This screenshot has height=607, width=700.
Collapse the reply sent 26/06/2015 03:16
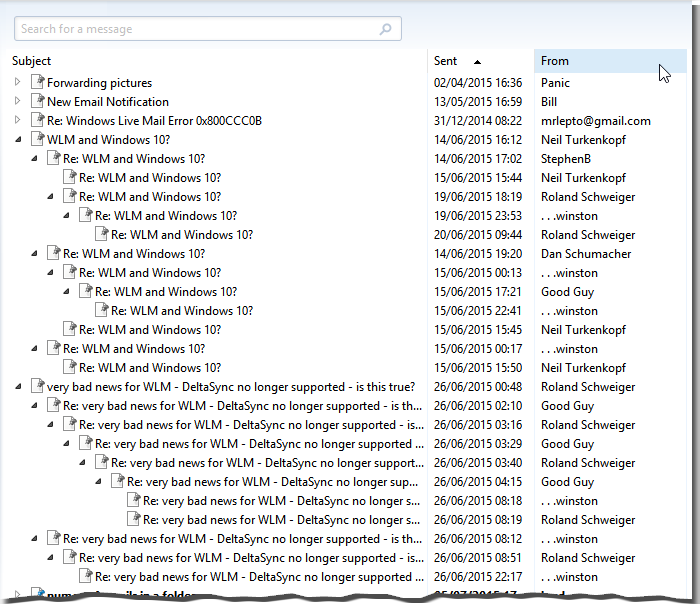(x=50, y=425)
